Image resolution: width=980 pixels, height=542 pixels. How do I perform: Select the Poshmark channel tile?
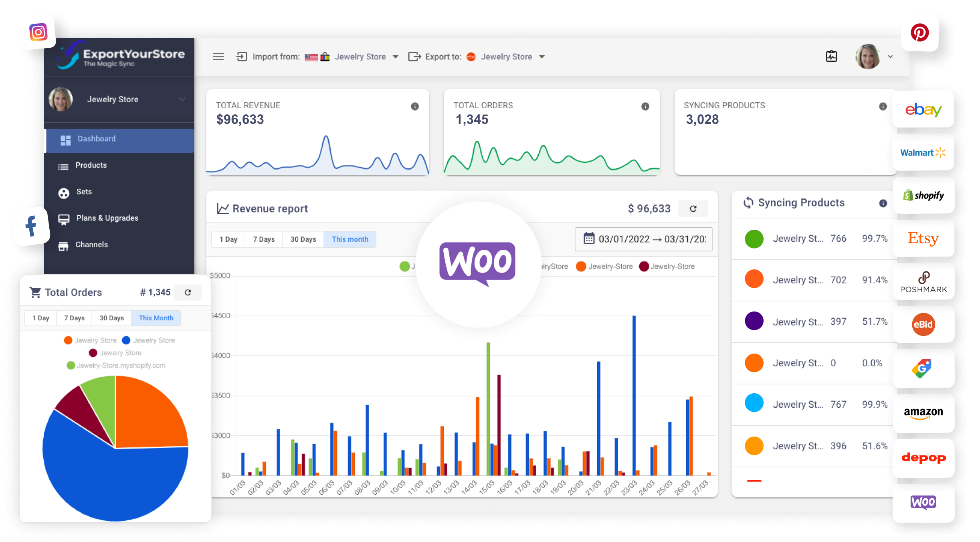click(x=923, y=282)
